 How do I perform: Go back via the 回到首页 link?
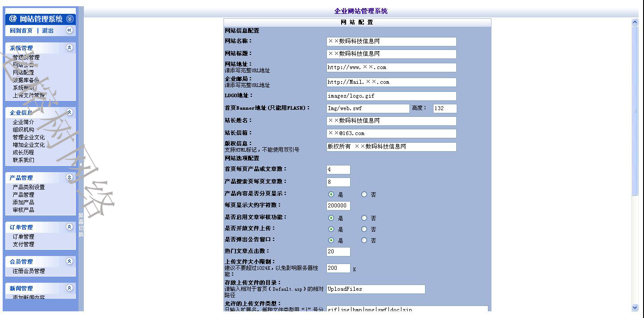(21, 31)
